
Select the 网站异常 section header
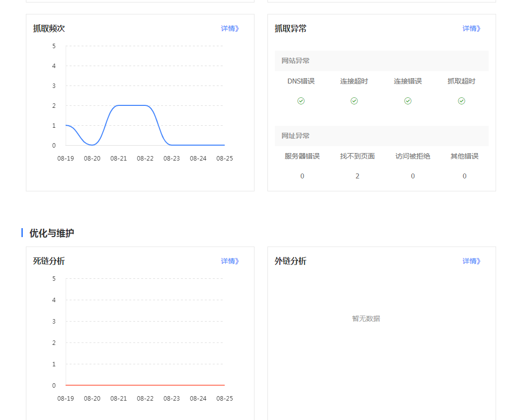tap(295, 61)
